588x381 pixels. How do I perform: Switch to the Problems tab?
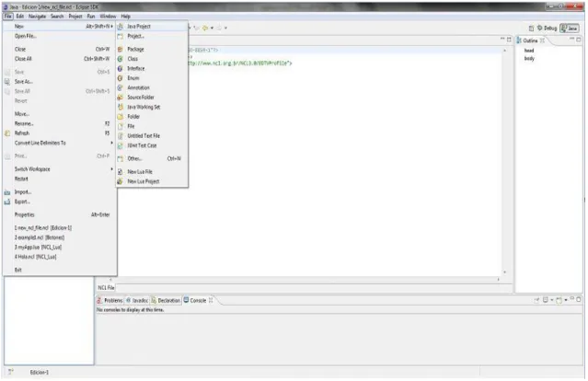(110, 300)
